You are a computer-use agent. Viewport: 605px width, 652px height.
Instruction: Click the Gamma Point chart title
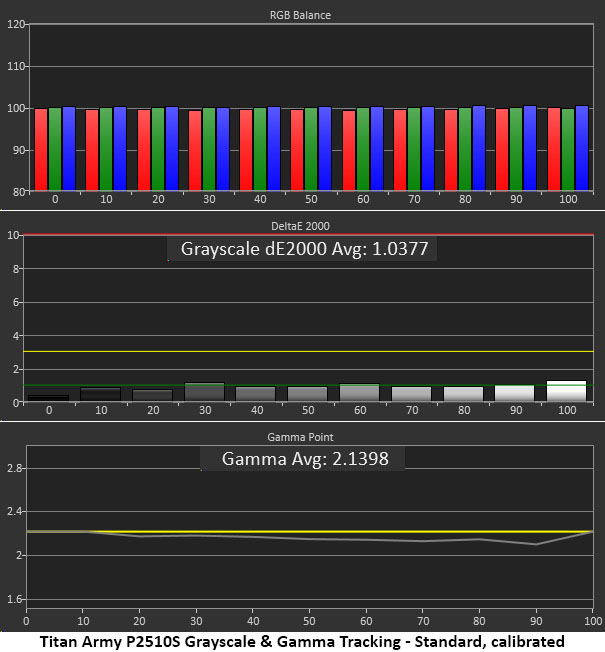[x=300, y=437]
